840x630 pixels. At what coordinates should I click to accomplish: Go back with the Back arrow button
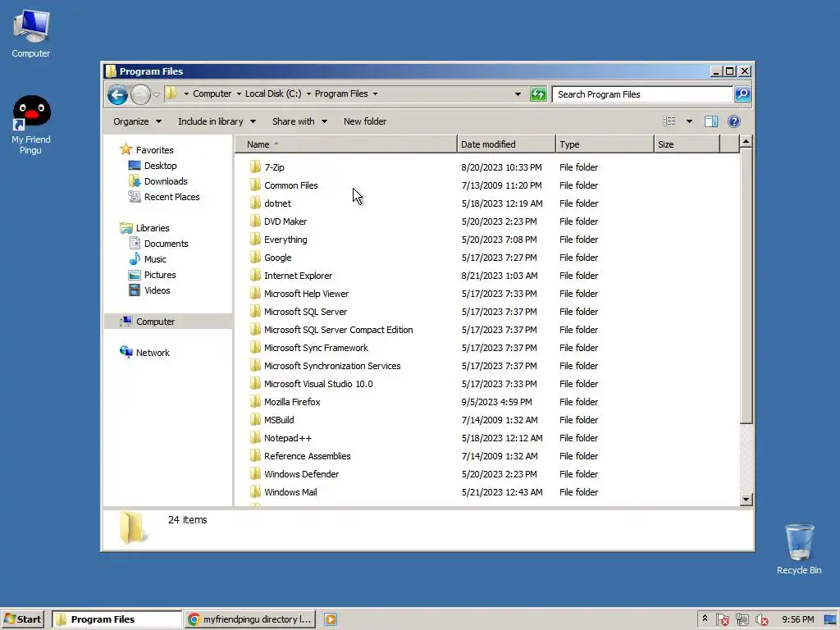pyautogui.click(x=117, y=95)
